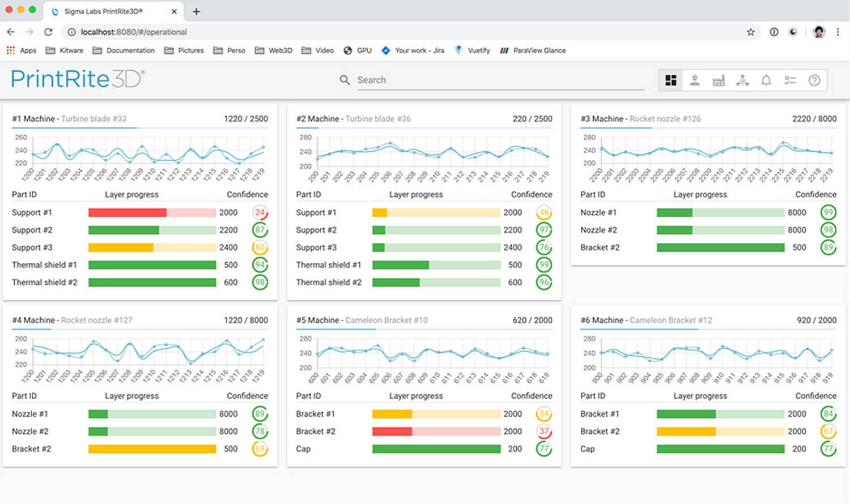The image size is (850, 504).
Task: Reload the page in browser
Action: (x=48, y=32)
